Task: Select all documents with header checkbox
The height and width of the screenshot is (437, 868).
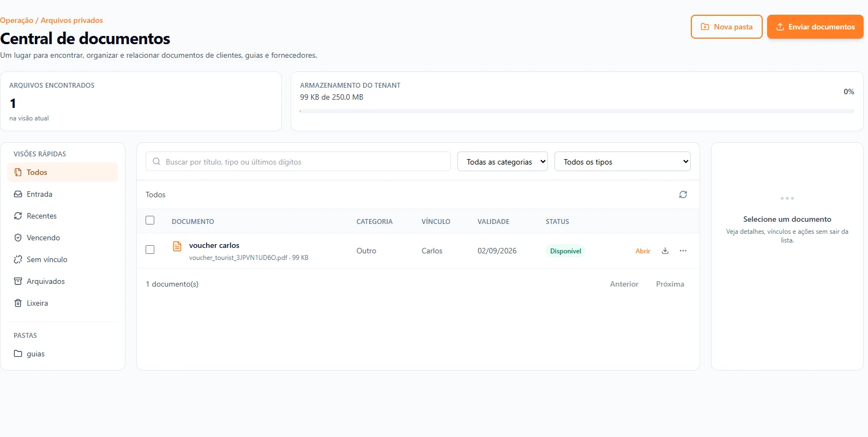Action: coord(150,220)
